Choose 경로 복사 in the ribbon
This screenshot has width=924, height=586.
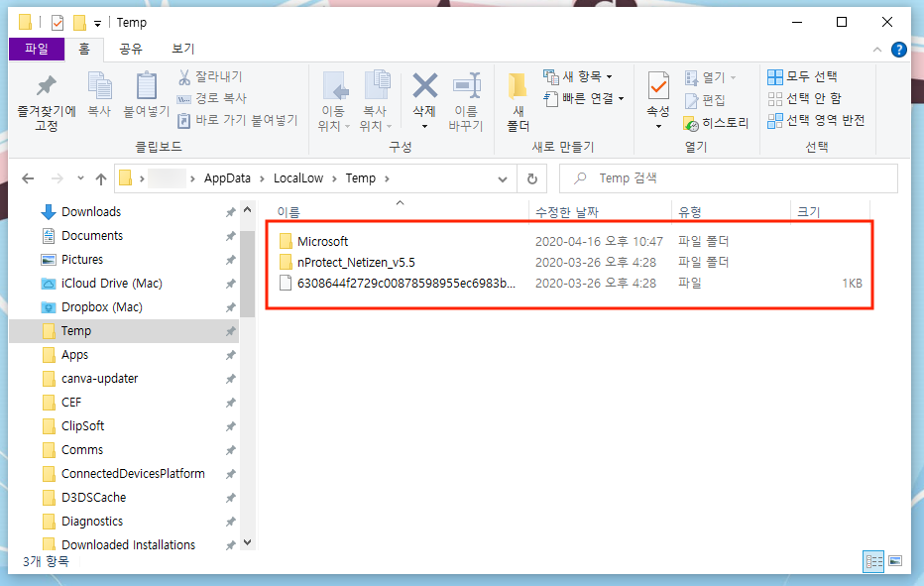click(212, 98)
